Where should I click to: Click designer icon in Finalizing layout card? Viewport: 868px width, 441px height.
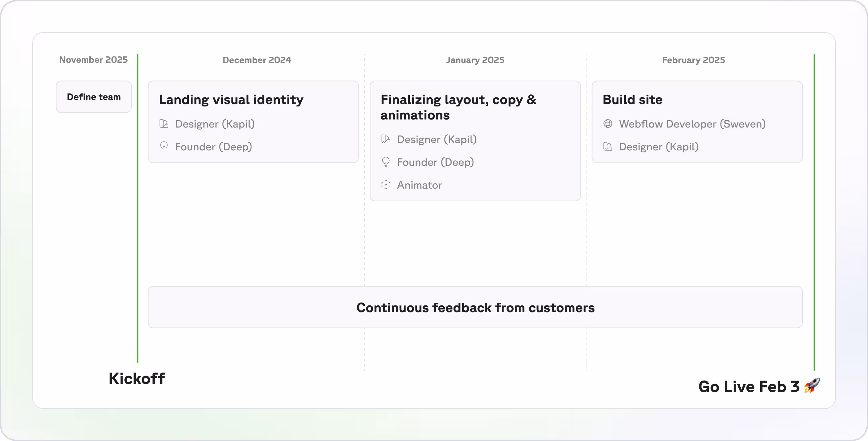pos(386,139)
